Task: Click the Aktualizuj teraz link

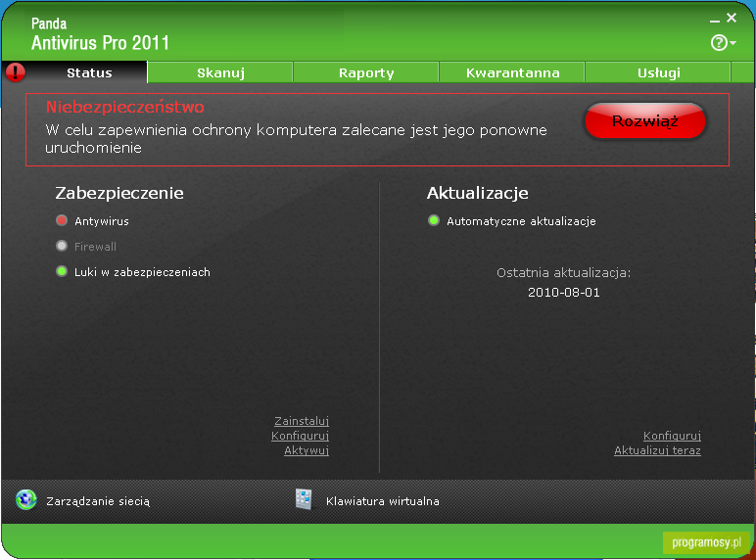Action: click(x=658, y=450)
